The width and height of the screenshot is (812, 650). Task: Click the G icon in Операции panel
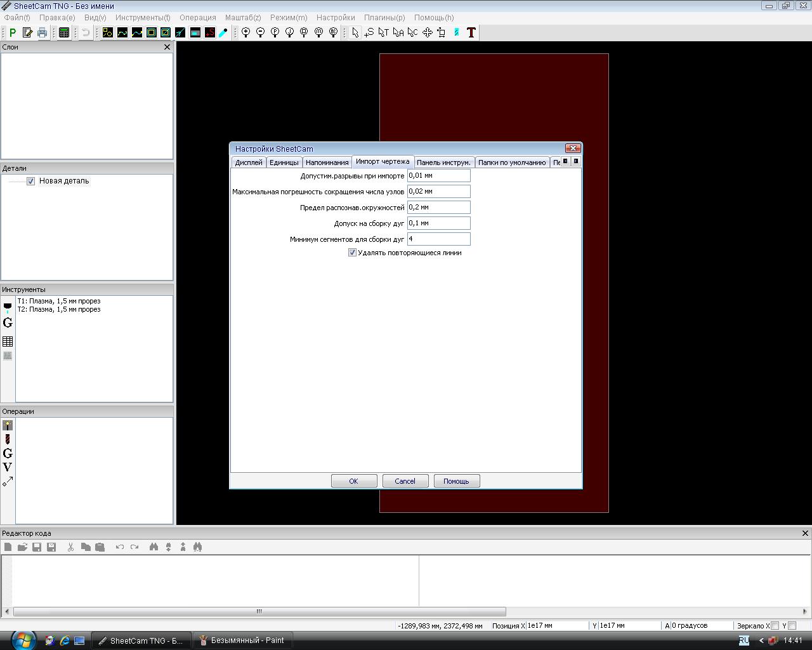pyautogui.click(x=8, y=453)
